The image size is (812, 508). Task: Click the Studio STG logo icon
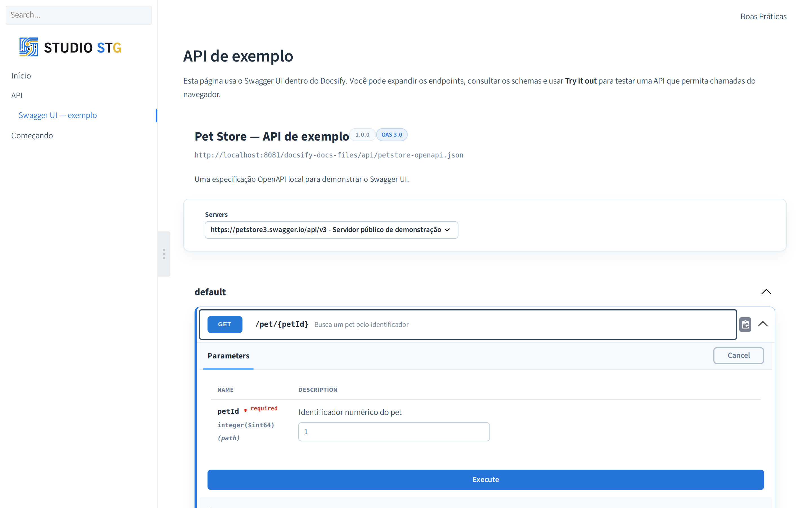[x=28, y=47]
